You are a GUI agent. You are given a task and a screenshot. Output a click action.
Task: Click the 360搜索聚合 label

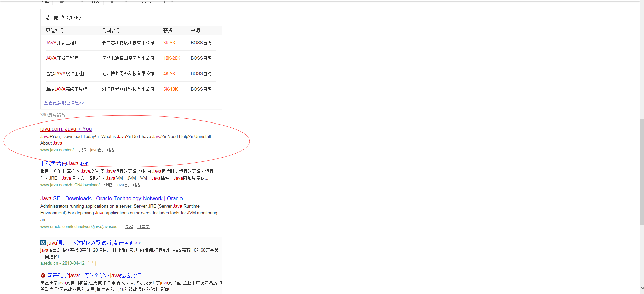[53, 115]
